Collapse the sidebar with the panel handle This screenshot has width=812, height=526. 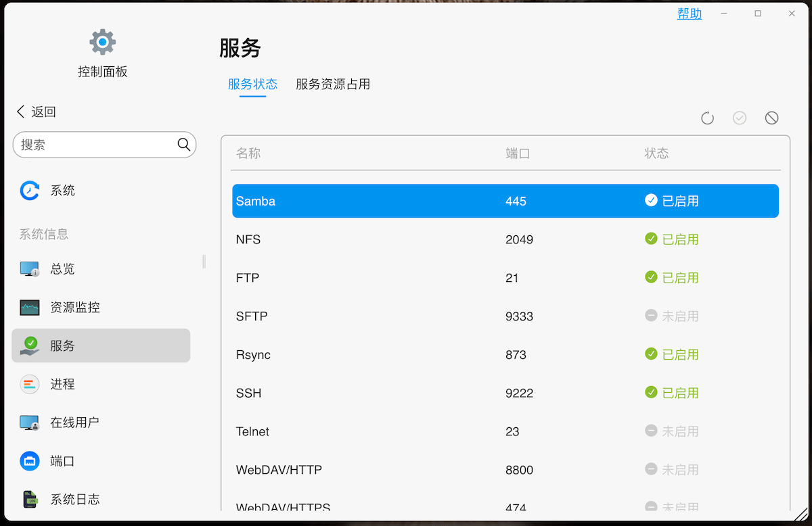coord(202,262)
